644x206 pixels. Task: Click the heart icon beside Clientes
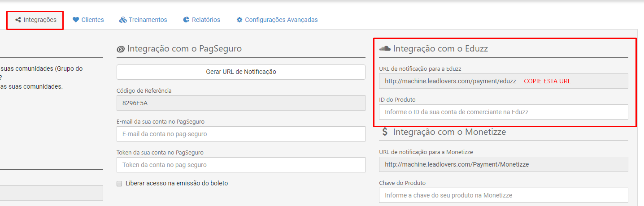[76, 20]
